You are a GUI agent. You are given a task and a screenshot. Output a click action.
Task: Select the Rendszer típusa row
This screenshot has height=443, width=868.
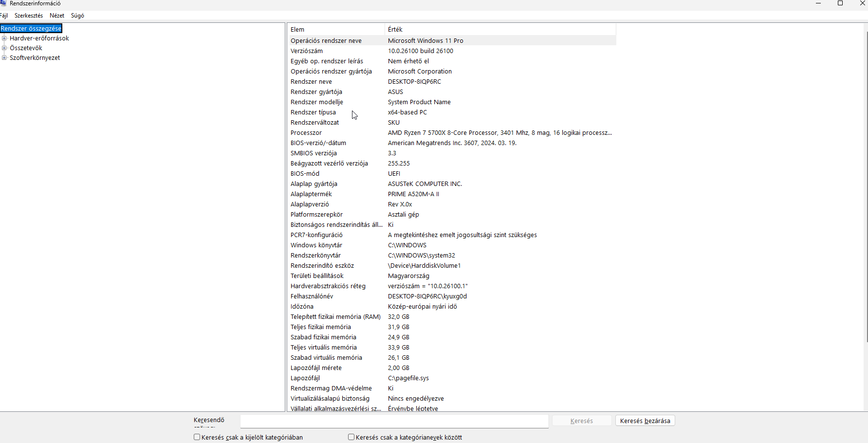(x=452, y=112)
